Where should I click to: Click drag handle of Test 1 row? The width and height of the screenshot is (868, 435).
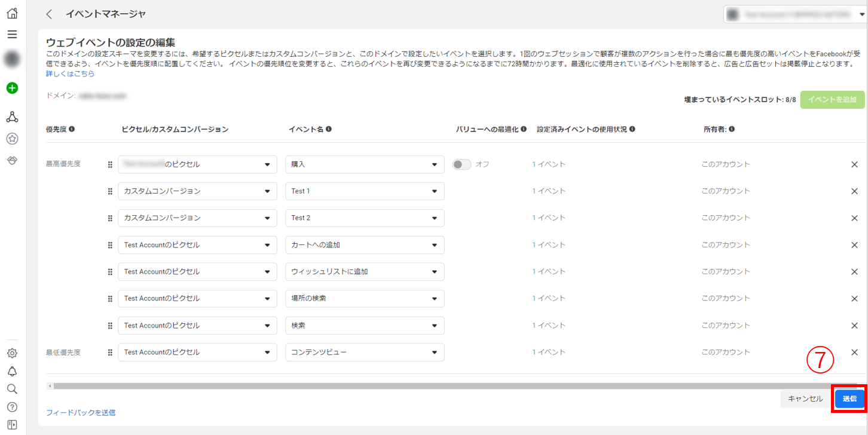tap(110, 191)
